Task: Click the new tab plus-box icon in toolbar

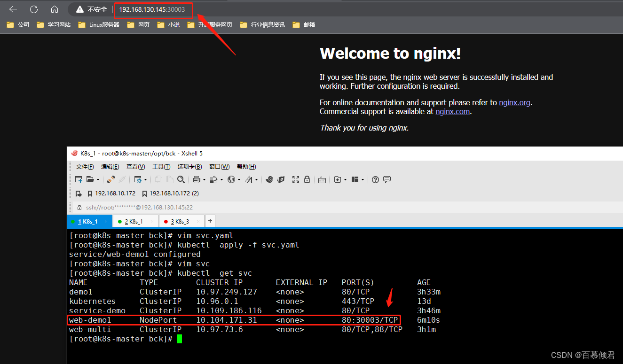Action: [x=338, y=179]
